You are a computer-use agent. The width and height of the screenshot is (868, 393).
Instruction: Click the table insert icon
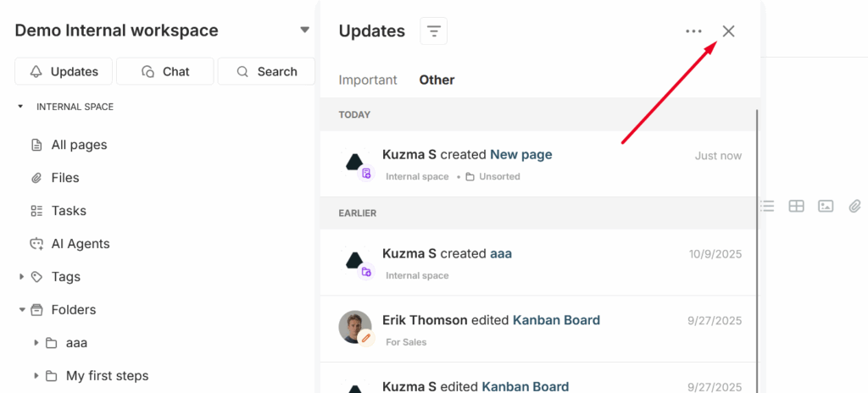coord(796,206)
